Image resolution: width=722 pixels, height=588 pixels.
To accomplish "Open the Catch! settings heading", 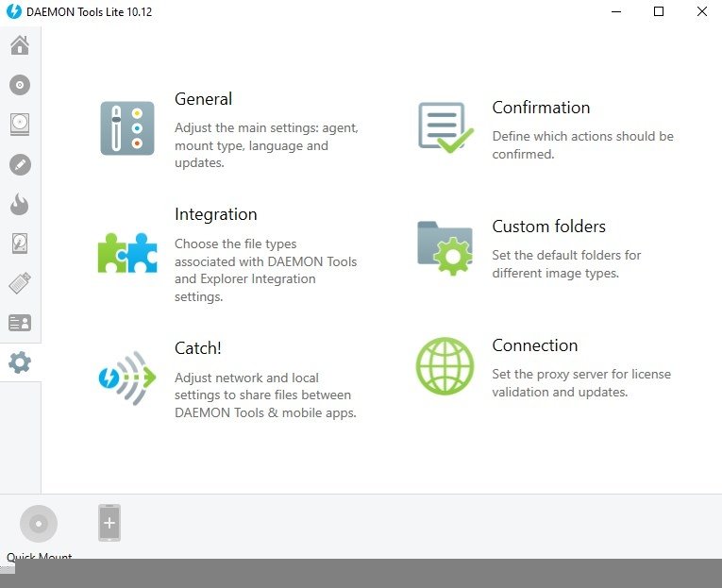I will click(x=198, y=348).
